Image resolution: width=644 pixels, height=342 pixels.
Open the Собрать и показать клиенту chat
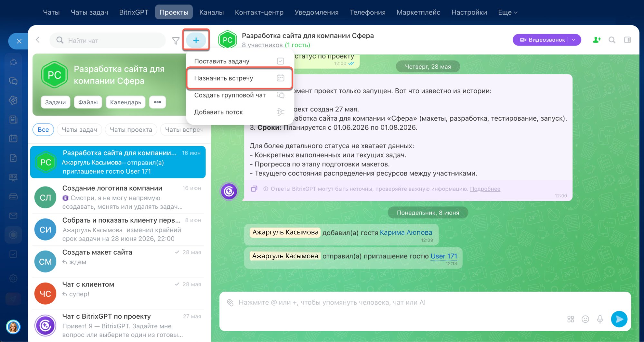(x=118, y=229)
